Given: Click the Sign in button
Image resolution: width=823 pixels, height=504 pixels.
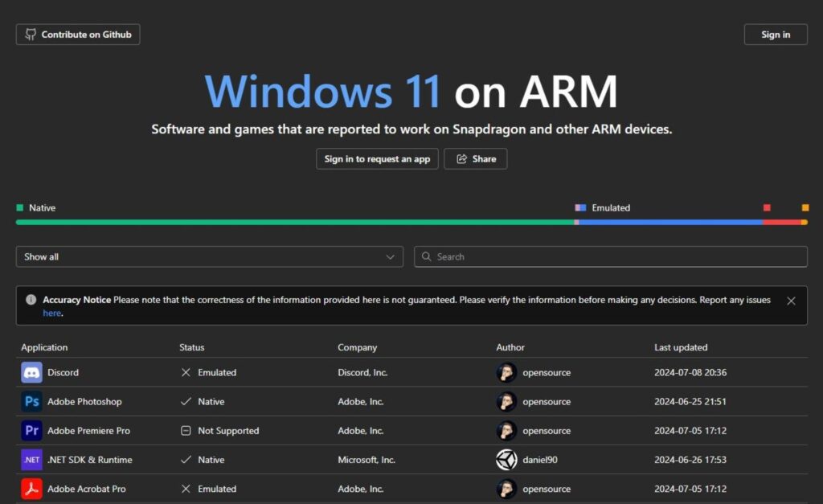Looking at the screenshot, I should click(775, 34).
